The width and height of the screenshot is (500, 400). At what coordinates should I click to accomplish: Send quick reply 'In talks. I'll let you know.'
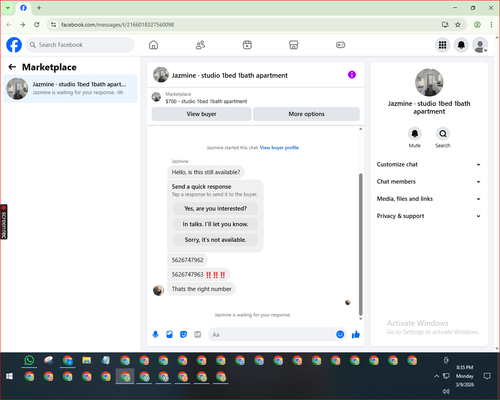[215, 224]
